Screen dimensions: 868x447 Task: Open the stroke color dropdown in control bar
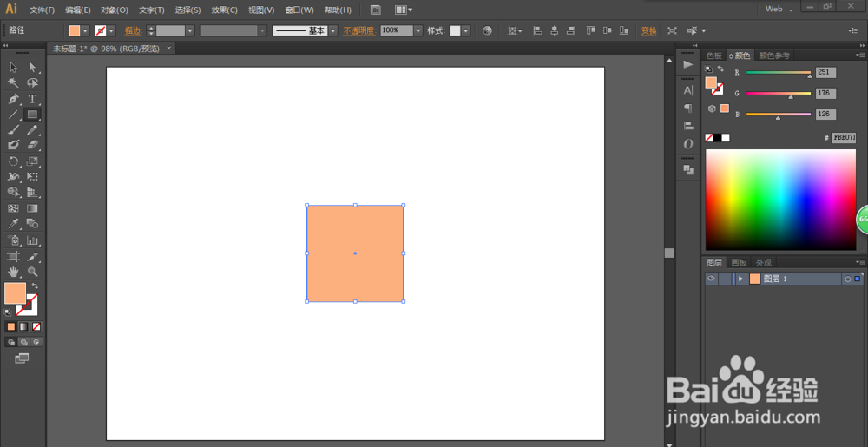click(111, 31)
